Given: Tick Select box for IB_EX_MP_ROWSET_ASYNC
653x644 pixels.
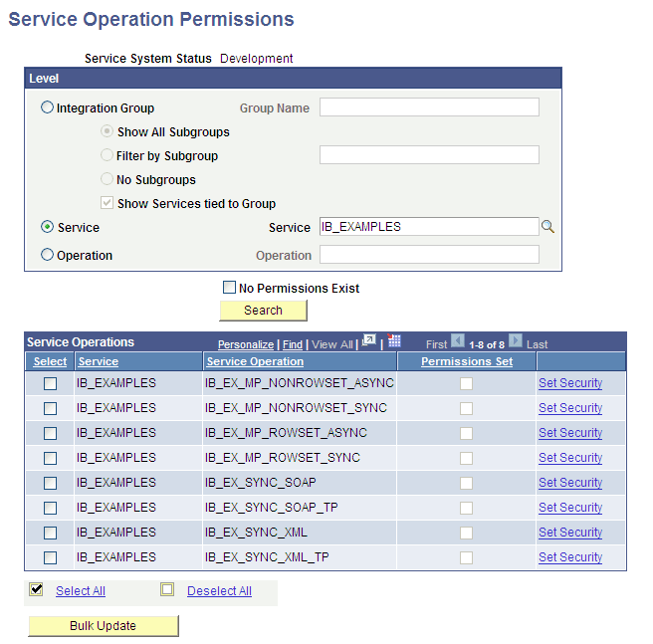Looking at the screenshot, I should click(51, 433).
